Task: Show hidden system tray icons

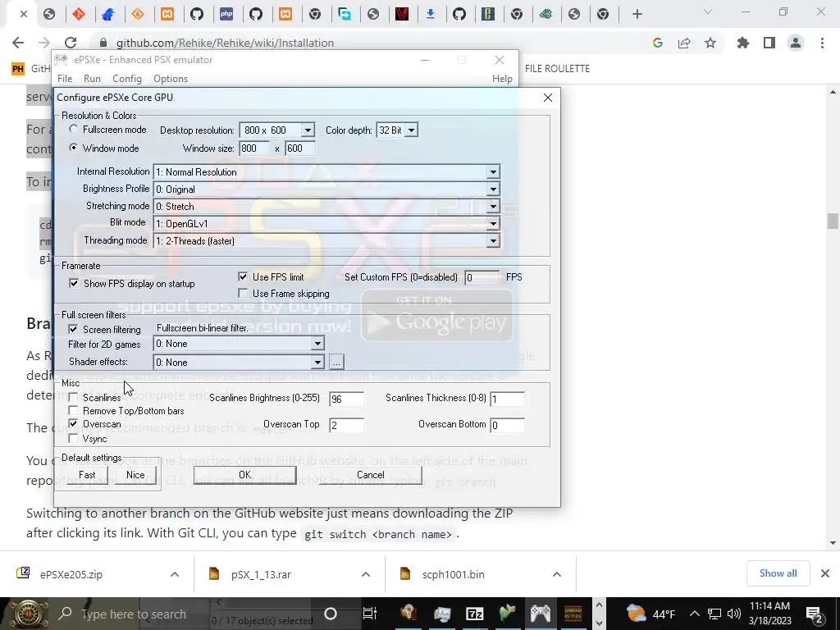Action: click(694, 614)
